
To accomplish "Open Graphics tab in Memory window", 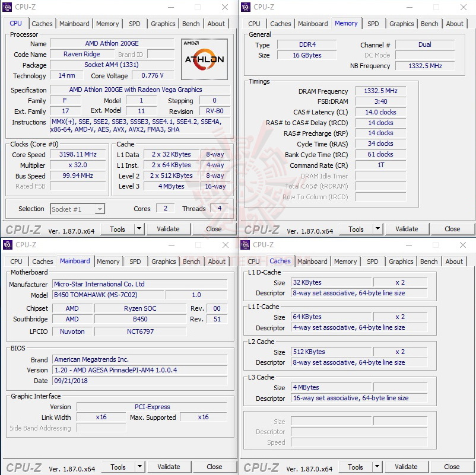I will pyautogui.click(x=402, y=24).
